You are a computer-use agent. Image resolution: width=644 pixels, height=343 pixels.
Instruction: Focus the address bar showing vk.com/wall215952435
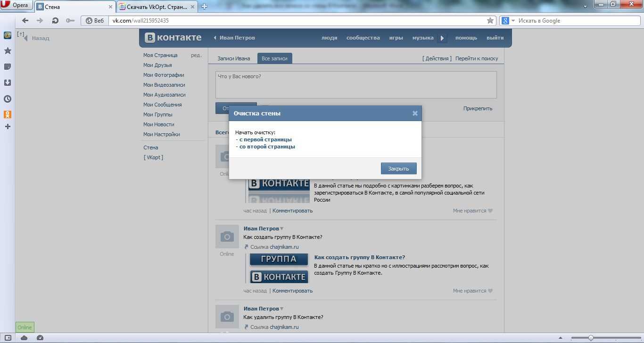pos(297,21)
